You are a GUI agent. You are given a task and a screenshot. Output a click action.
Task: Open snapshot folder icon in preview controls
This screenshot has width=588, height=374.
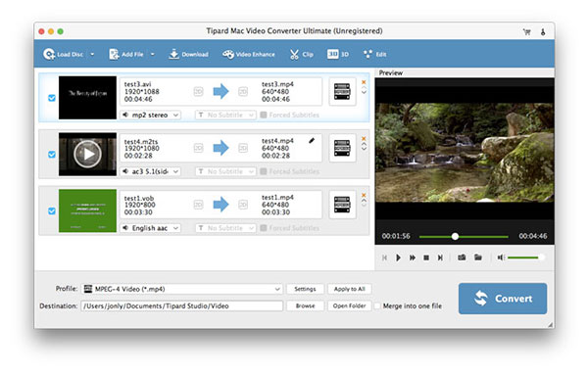[478, 257]
